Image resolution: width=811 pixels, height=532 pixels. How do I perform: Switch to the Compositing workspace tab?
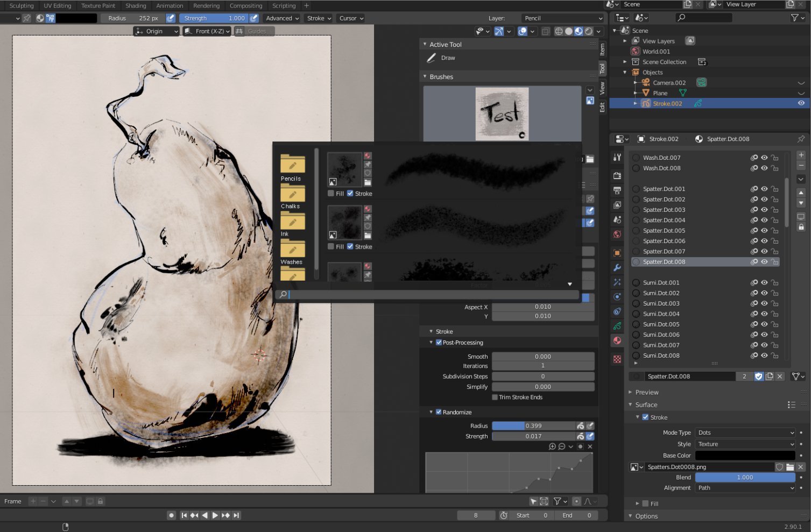246,6
